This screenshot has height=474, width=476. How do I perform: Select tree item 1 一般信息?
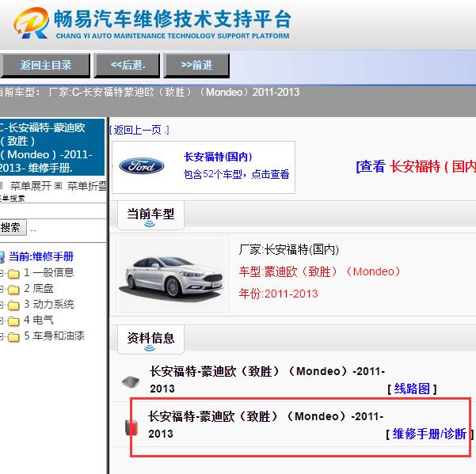pos(48,273)
